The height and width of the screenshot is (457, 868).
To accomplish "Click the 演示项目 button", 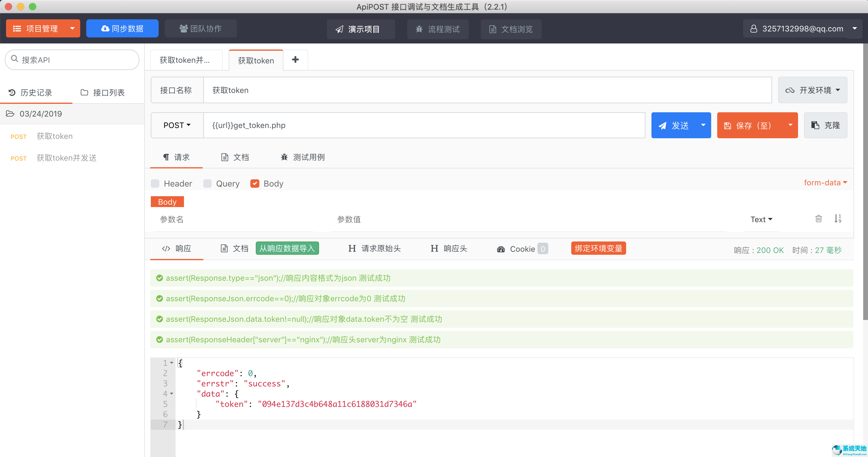I will [x=361, y=29].
